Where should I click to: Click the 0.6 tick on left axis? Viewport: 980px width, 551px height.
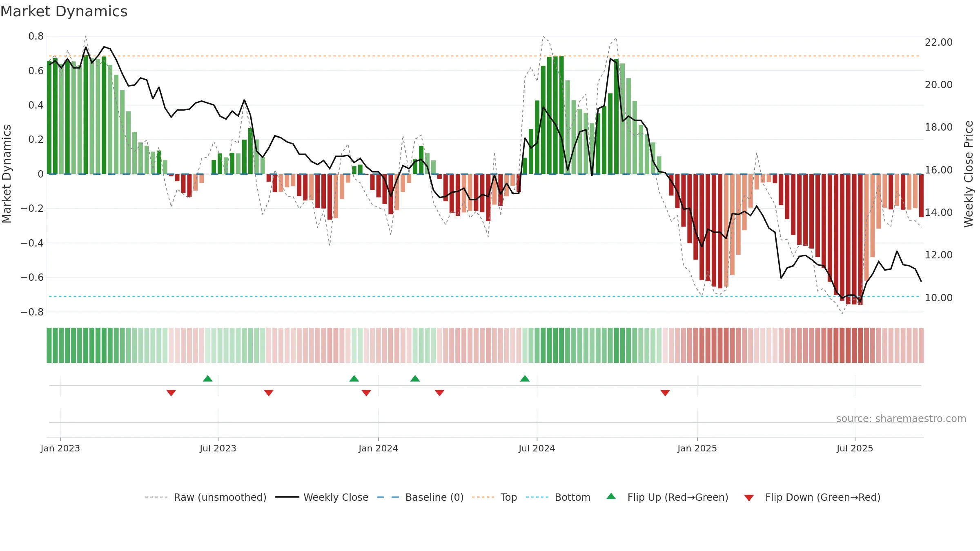36,71
